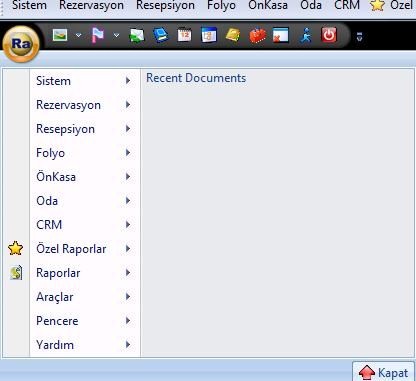Open dropdown arrow beside flag icon
Screen dimensions: 416x381
(x=116, y=35)
